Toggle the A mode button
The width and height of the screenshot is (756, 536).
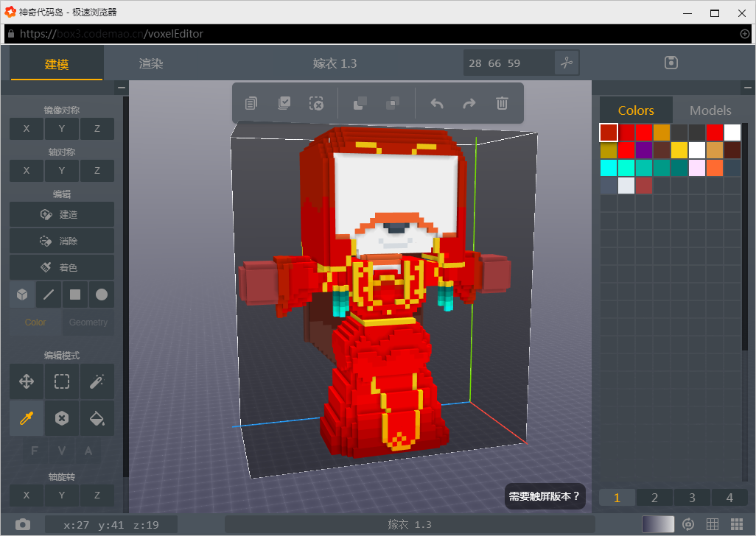88,451
